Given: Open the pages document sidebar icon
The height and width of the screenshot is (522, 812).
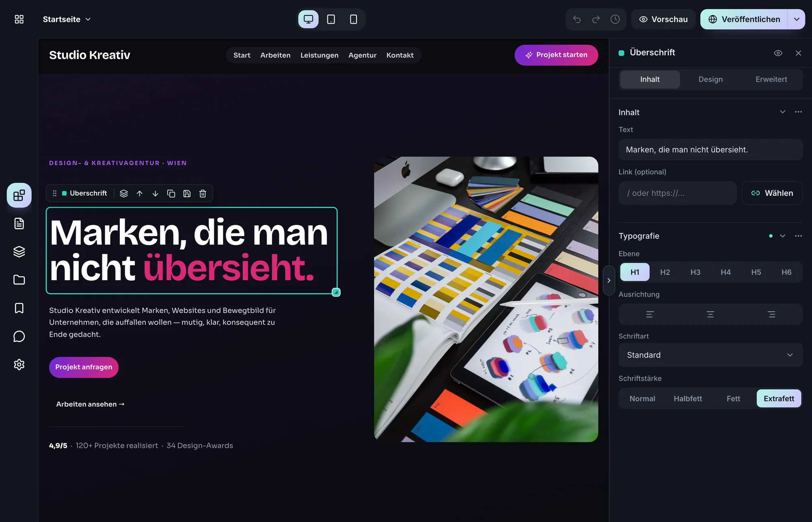Looking at the screenshot, I should coord(19,223).
